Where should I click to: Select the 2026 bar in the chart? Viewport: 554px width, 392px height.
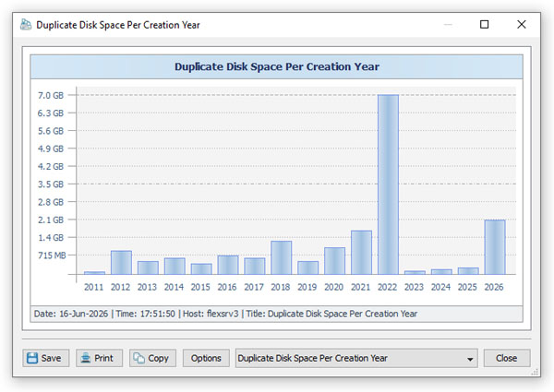(495, 247)
